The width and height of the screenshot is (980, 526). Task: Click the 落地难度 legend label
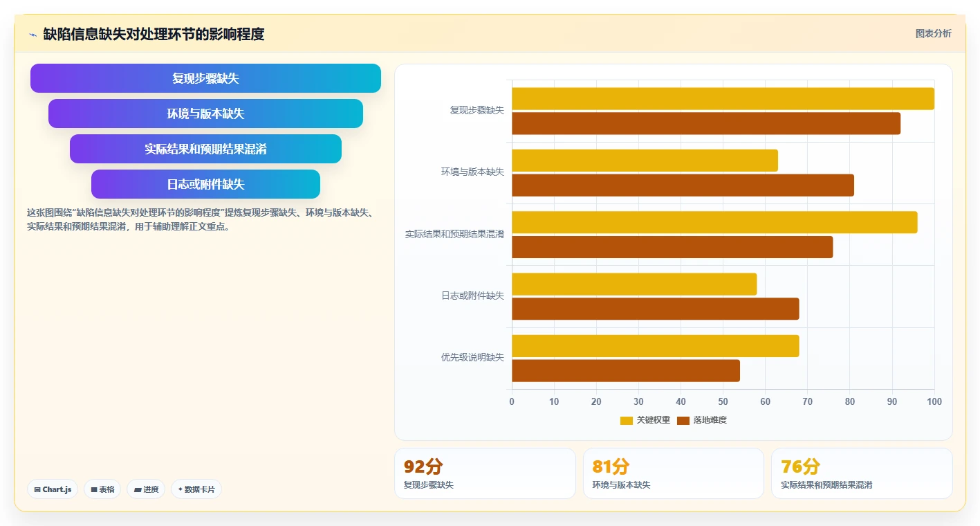[x=710, y=420]
